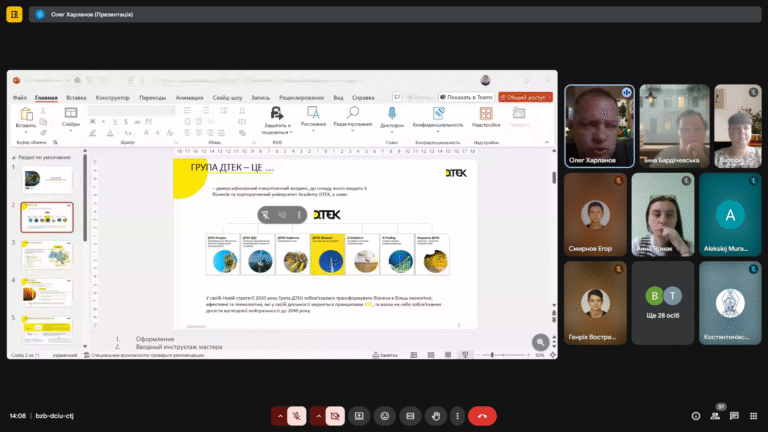Screen dimensions: 768x432
Task: Switch to slide sorter view icon
Action: pyautogui.click(x=431, y=355)
